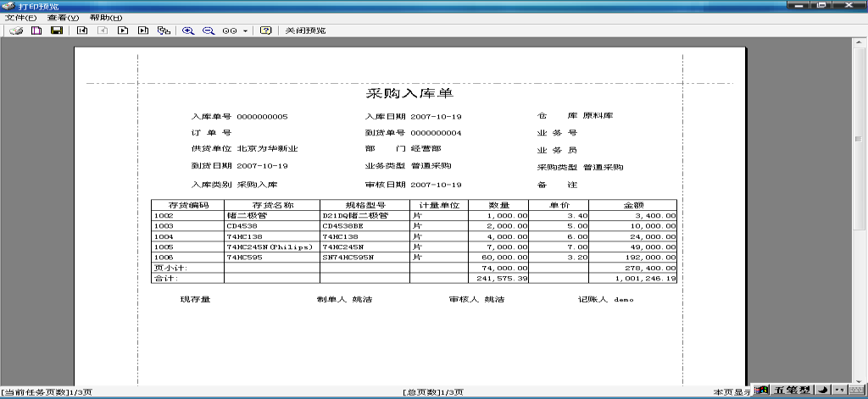Click the scrollbar down arrow
This screenshot has width=868, height=399.
pyautogui.click(x=859, y=381)
